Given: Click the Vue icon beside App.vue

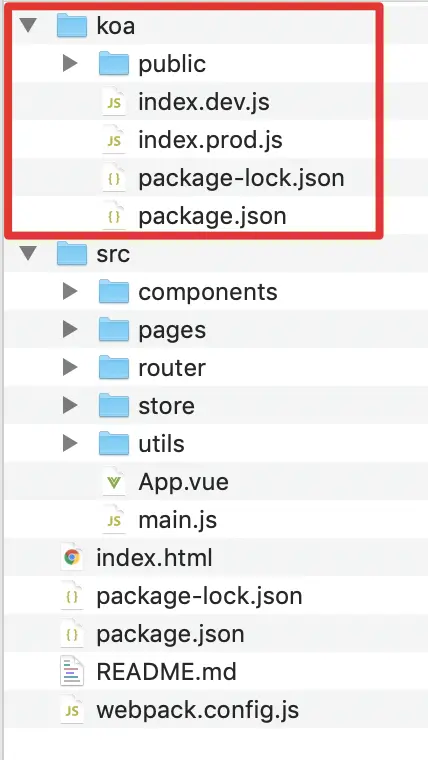Looking at the screenshot, I should click(x=114, y=482).
